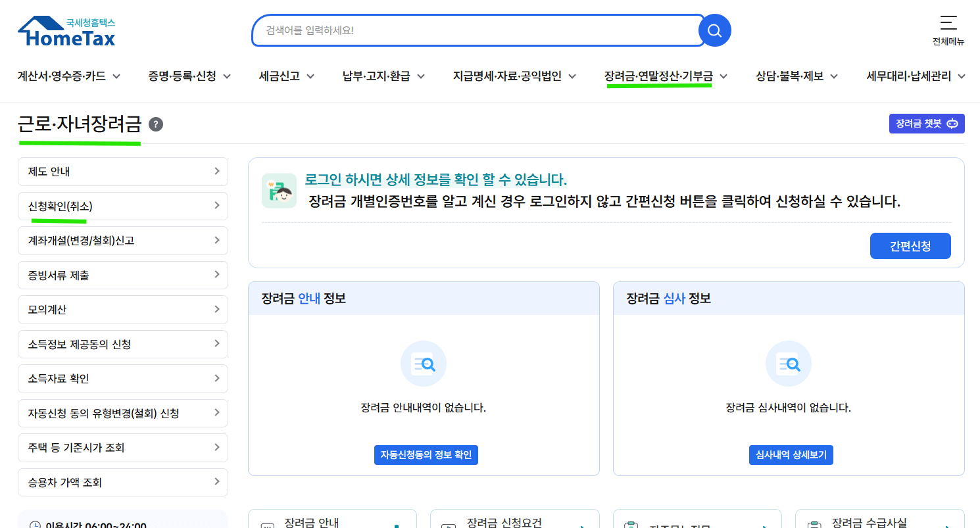Click the chatbot icon in 장려금 챗봇 button
980x528 pixels.
[x=952, y=124]
